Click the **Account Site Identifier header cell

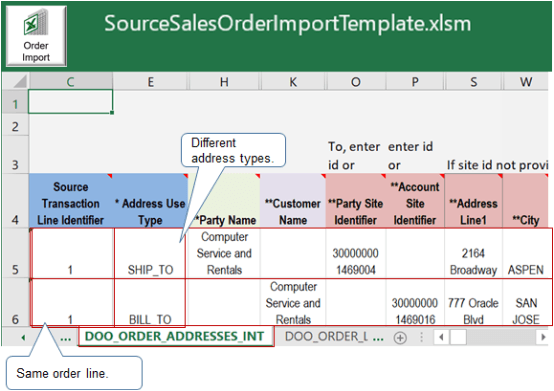tap(415, 200)
